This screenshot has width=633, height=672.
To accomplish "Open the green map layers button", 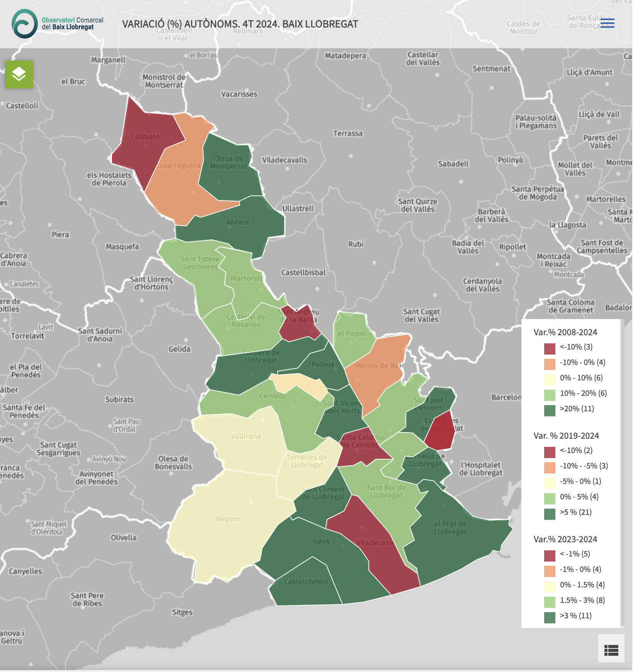I will click(19, 75).
